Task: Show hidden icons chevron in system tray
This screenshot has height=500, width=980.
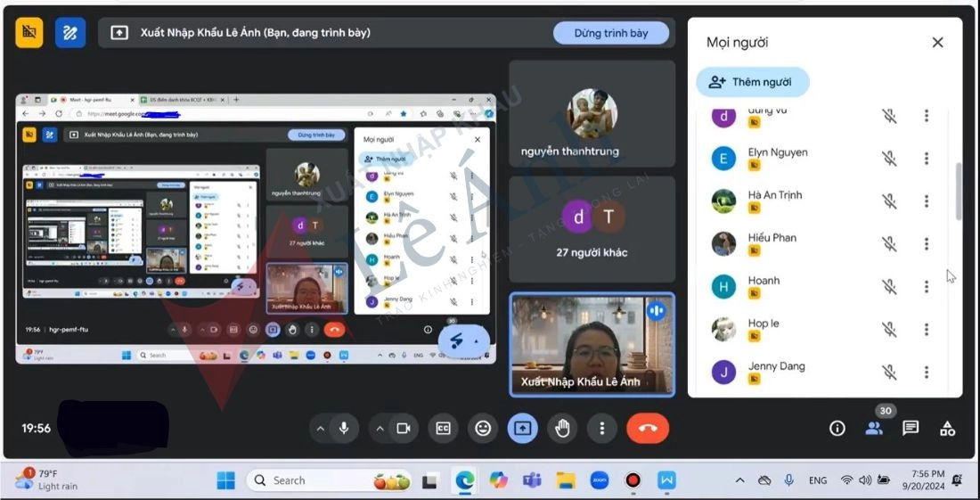Action: [739, 480]
